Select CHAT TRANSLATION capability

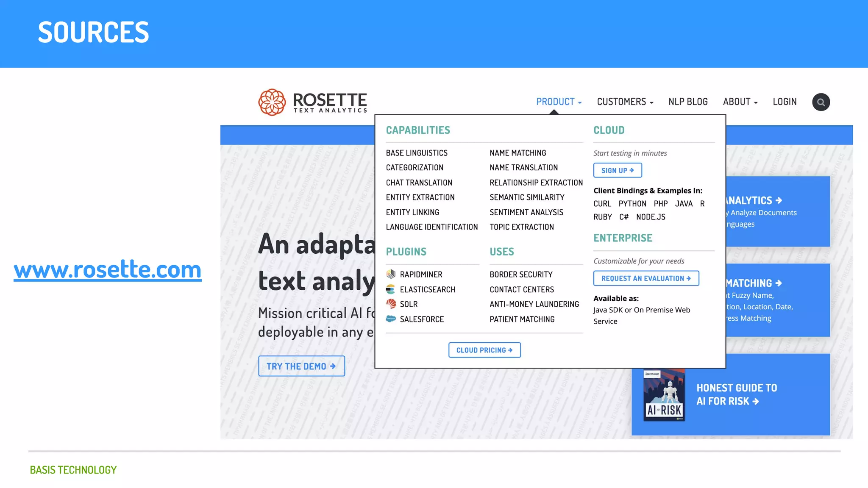419,183
